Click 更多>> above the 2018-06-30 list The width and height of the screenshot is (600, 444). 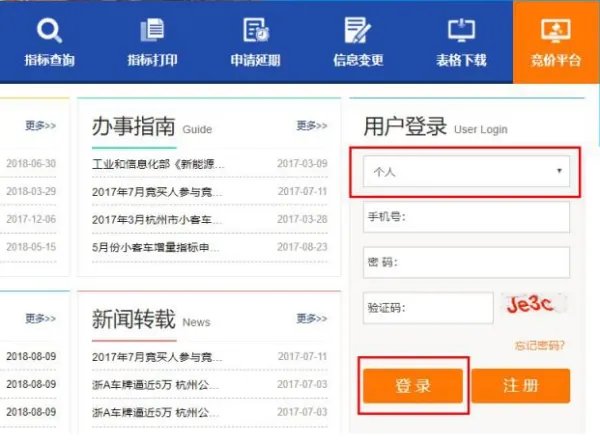pos(41,126)
